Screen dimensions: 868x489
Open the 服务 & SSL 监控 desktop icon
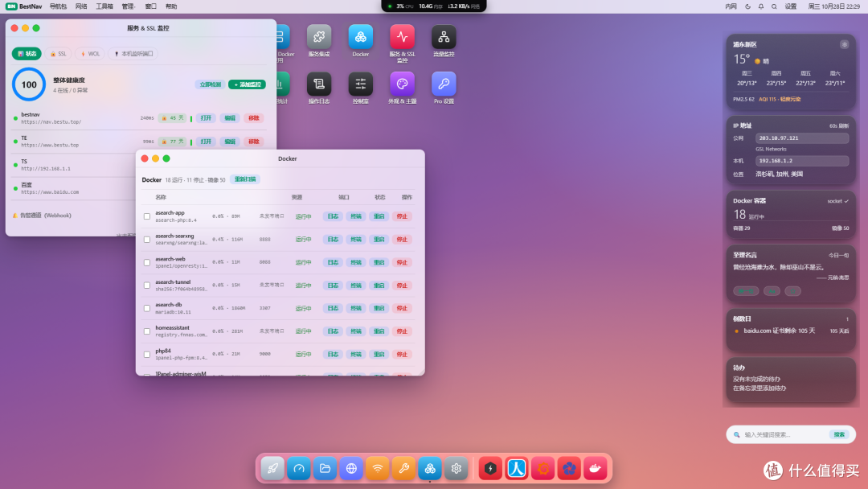(x=402, y=37)
